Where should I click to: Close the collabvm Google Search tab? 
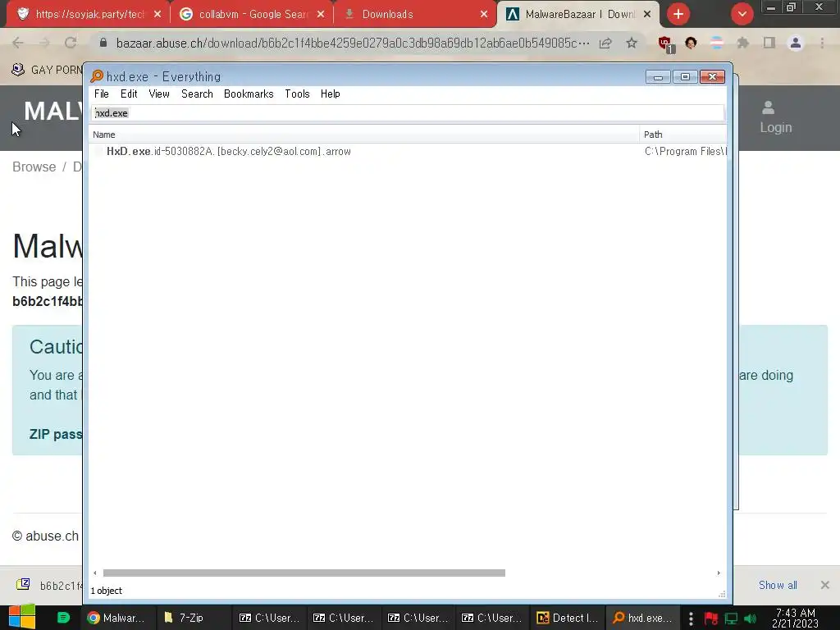pos(321,15)
